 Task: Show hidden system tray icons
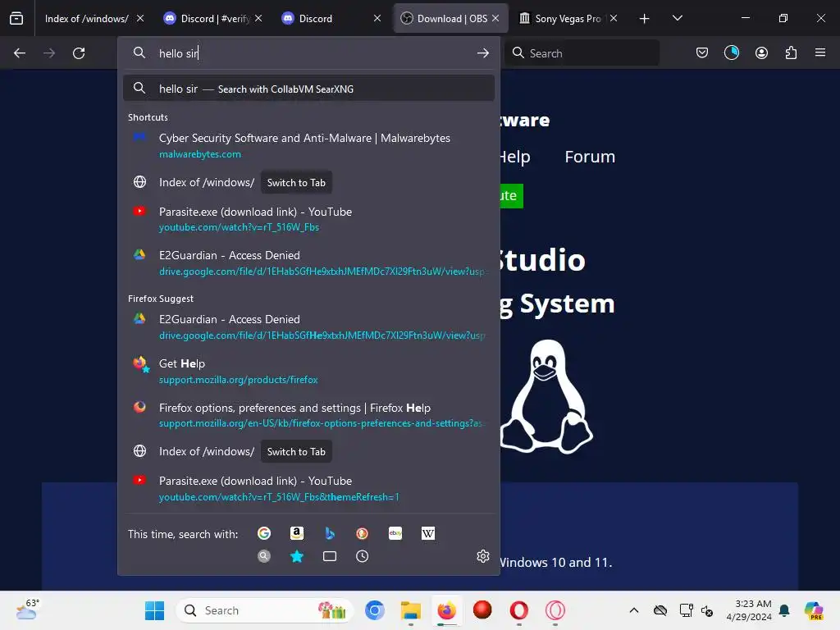pyautogui.click(x=634, y=610)
